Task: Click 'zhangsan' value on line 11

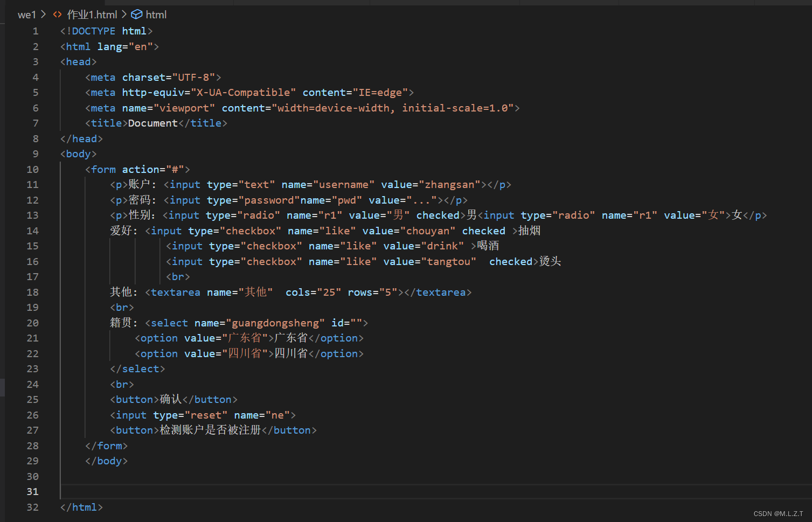Action: tap(449, 185)
